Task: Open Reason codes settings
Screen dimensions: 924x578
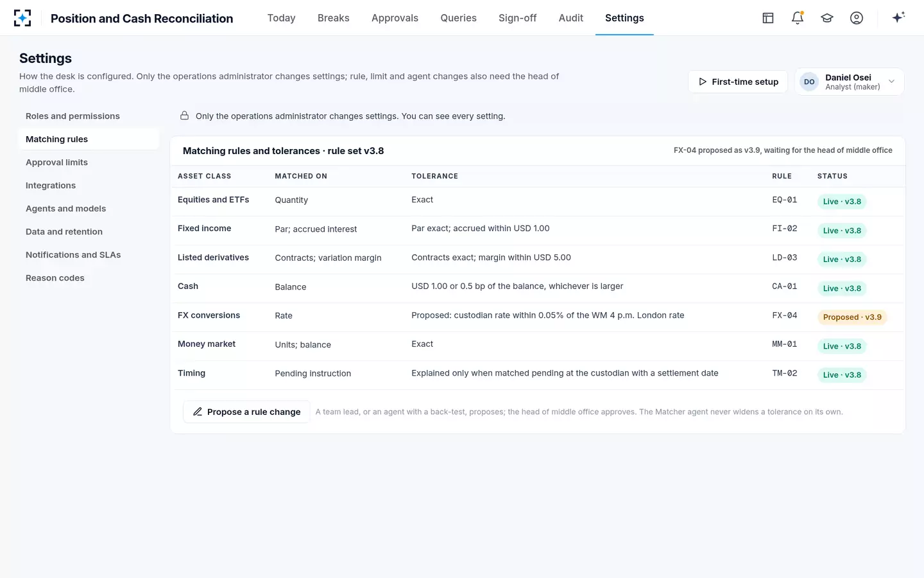Action: 89,278
